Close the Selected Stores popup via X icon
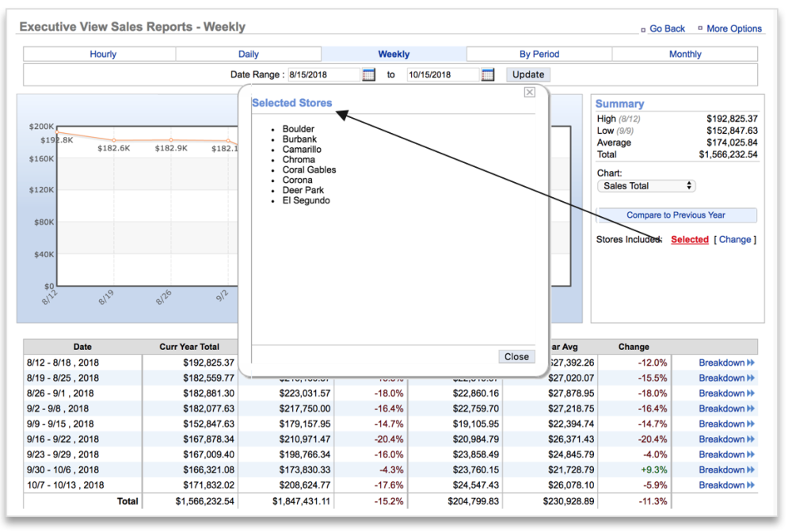This screenshot has height=532, width=792. tap(529, 92)
